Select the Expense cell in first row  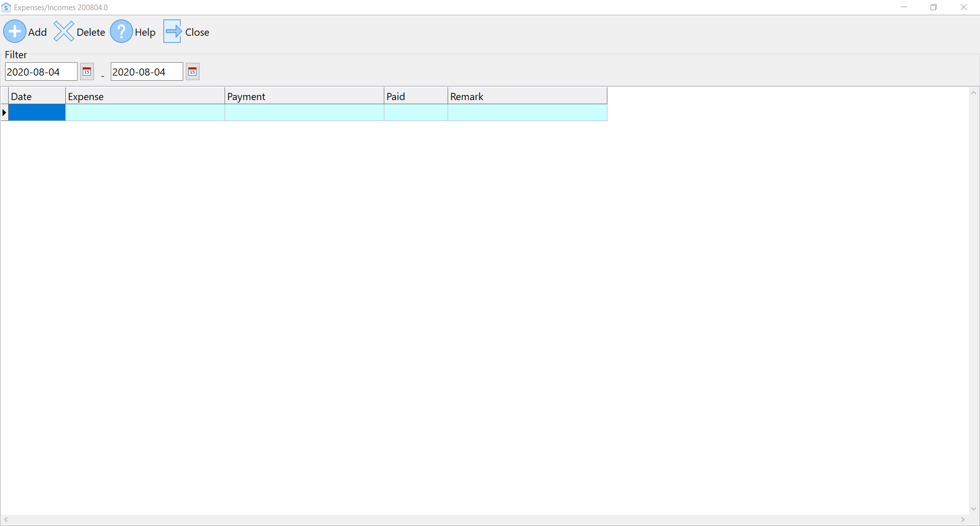point(145,112)
